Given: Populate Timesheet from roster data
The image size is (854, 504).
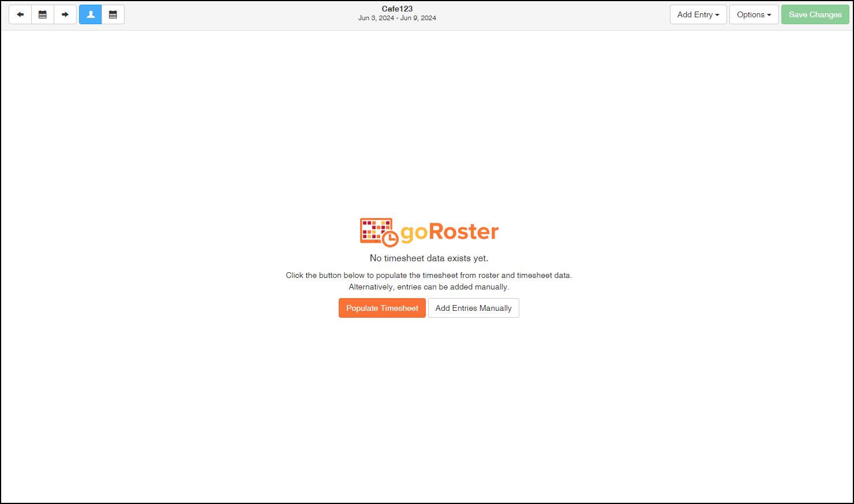Looking at the screenshot, I should click(x=382, y=308).
